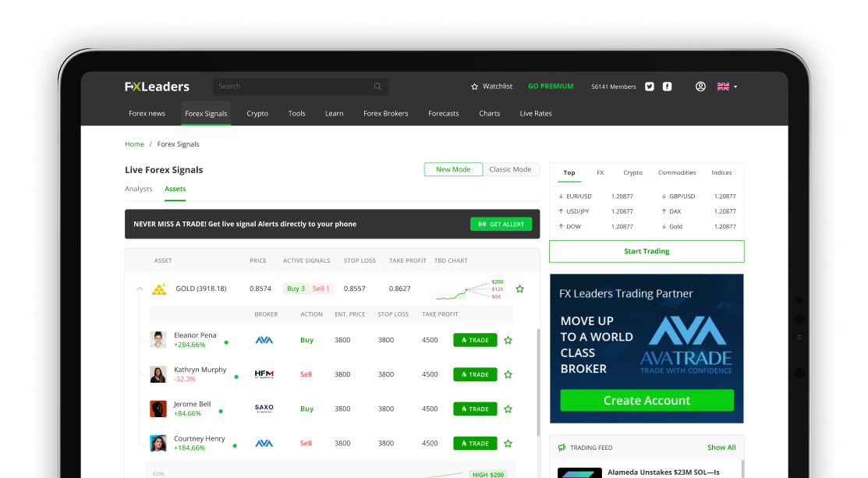Open FXLeaders Facebook page icon

[x=667, y=87]
